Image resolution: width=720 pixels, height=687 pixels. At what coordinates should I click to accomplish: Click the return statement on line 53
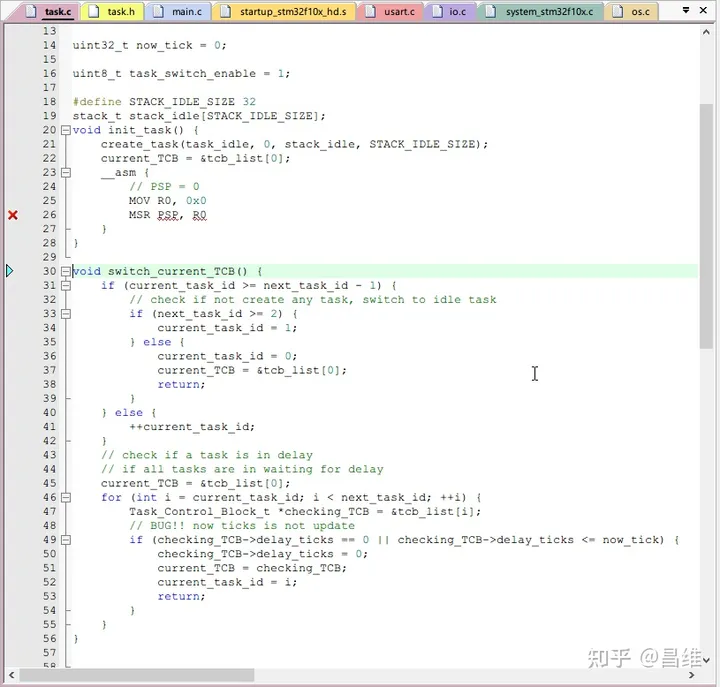[x=181, y=597]
